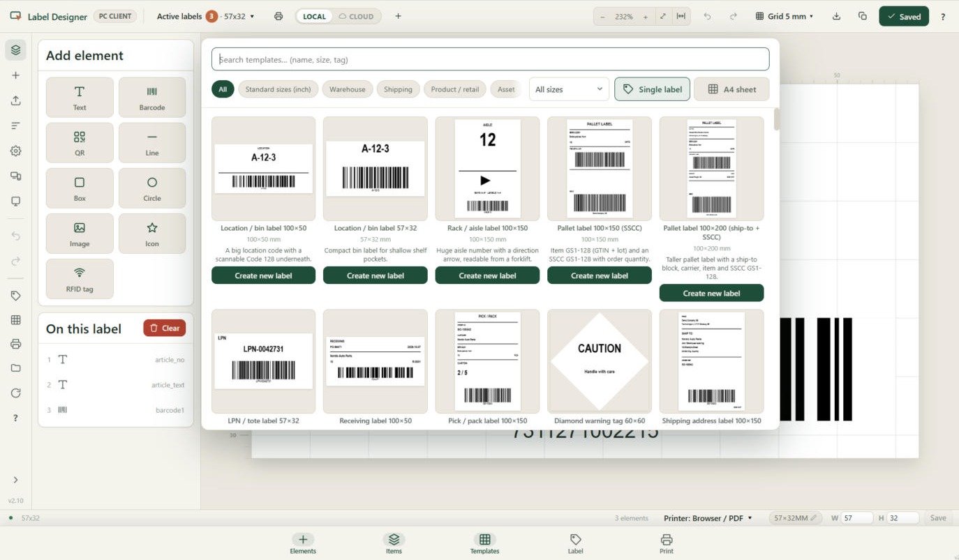The height and width of the screenshot is (560, 959).
Task: Open the Grid 5 mm dropdown
Action: pyautogui.click(x=785, y=16)
